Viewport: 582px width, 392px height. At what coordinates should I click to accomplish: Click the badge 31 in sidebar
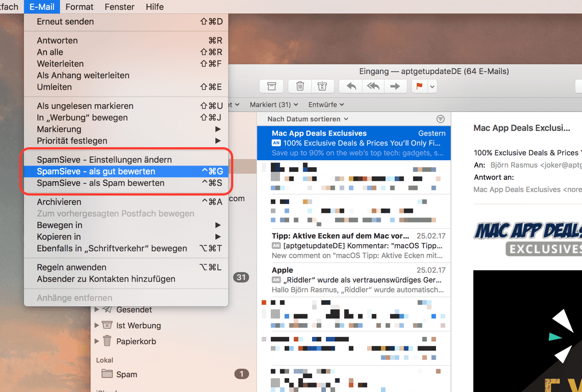(x=241, y=277)
